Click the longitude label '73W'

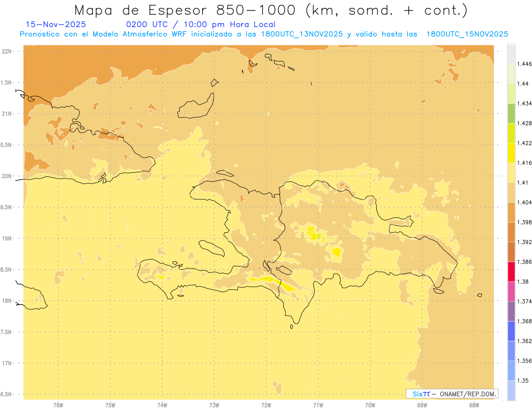[214, 405]
